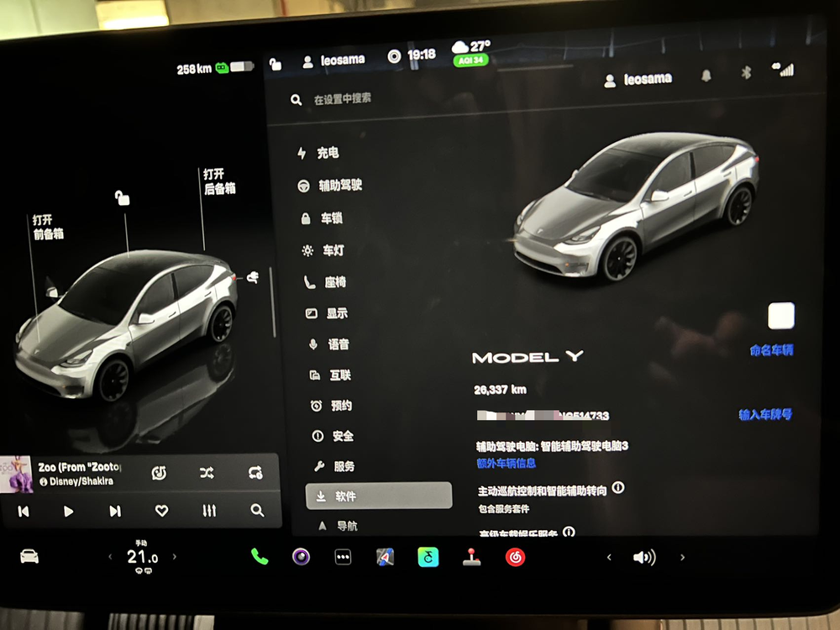Tap leosama driver profile in status bar
This screenshot has width=840, height=630.
(x=333, y=60)
